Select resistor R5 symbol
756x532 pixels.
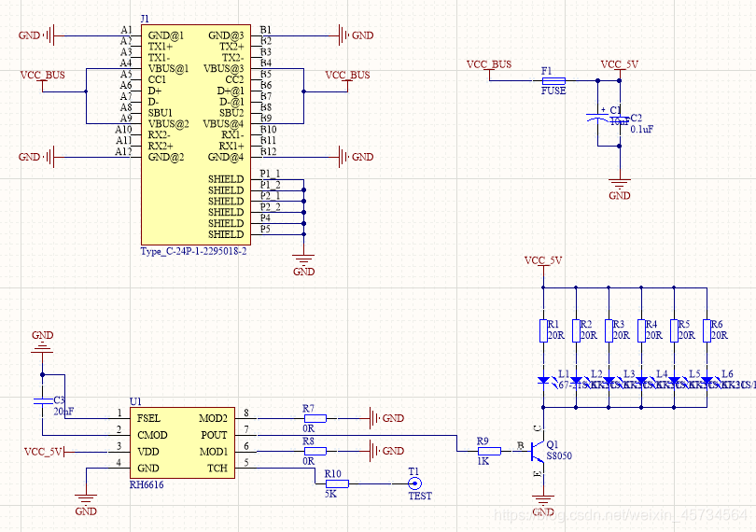click(x=675, y=331)
